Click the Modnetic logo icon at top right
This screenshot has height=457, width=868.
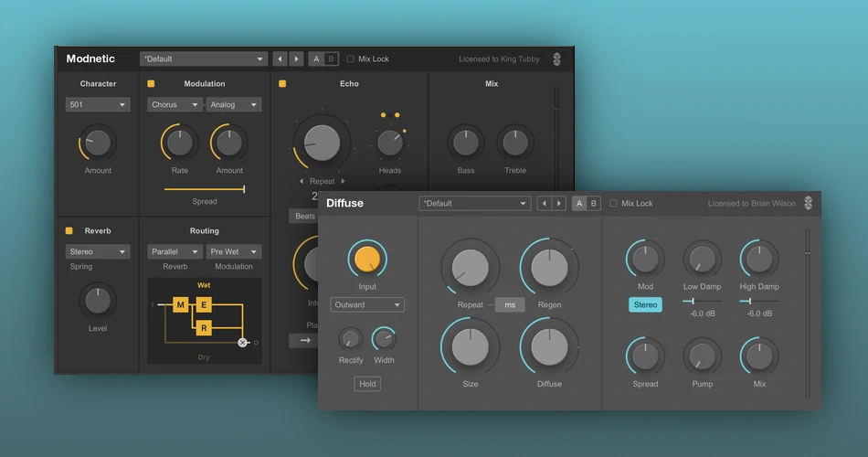(556, 59)
